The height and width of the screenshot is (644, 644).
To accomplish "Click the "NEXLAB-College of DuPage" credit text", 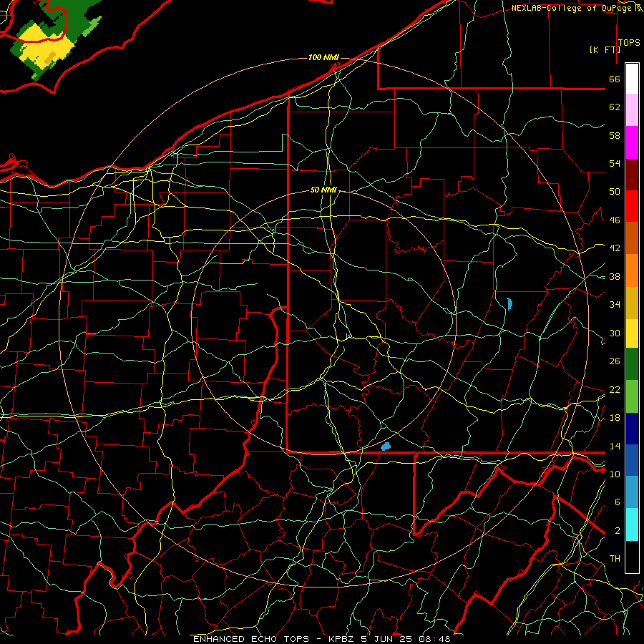I will 572,8.
